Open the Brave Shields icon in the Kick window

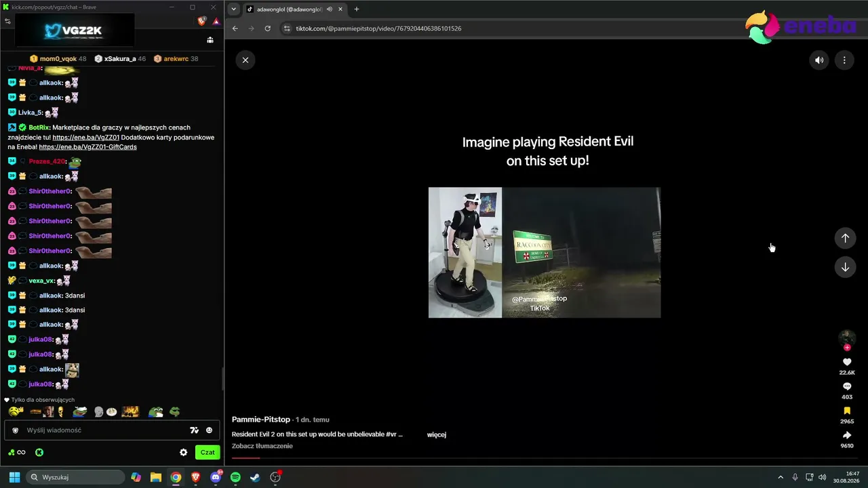click(x=202, y=21)
